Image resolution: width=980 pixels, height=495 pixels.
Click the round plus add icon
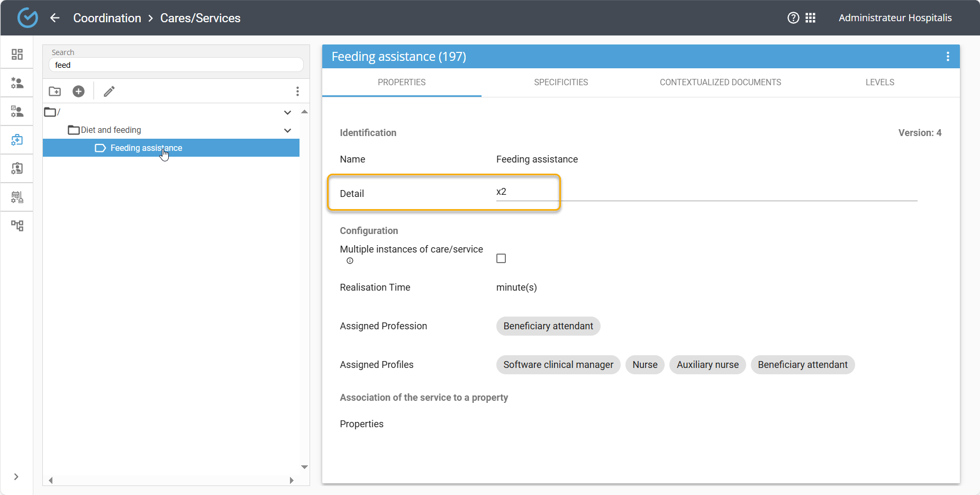coord(78,92)
